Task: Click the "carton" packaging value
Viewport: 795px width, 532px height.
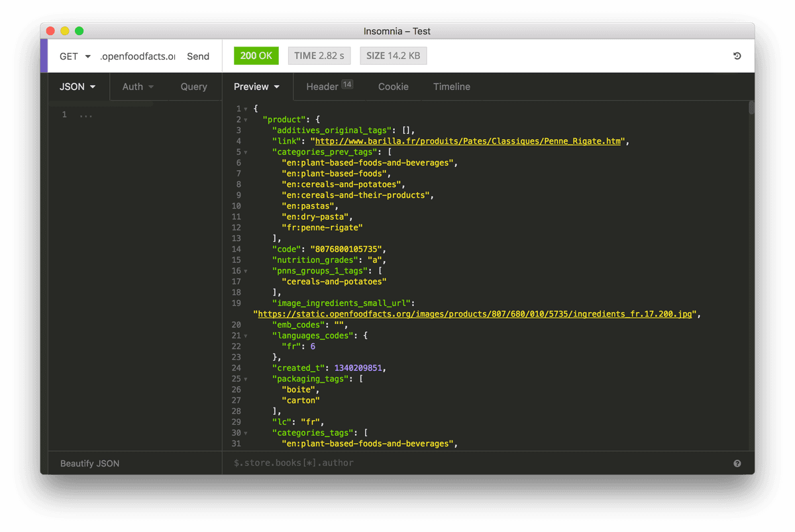Action: 301,400
